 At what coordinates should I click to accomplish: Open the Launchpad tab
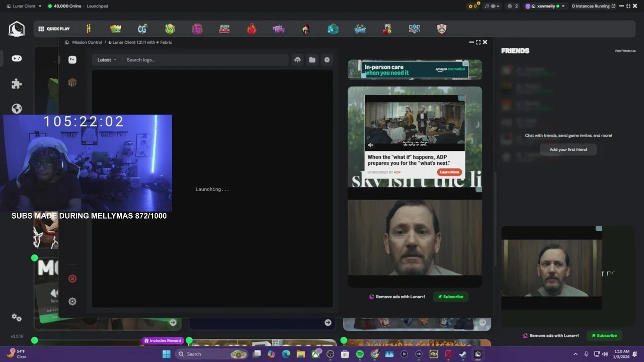click(x=97, y=6)
